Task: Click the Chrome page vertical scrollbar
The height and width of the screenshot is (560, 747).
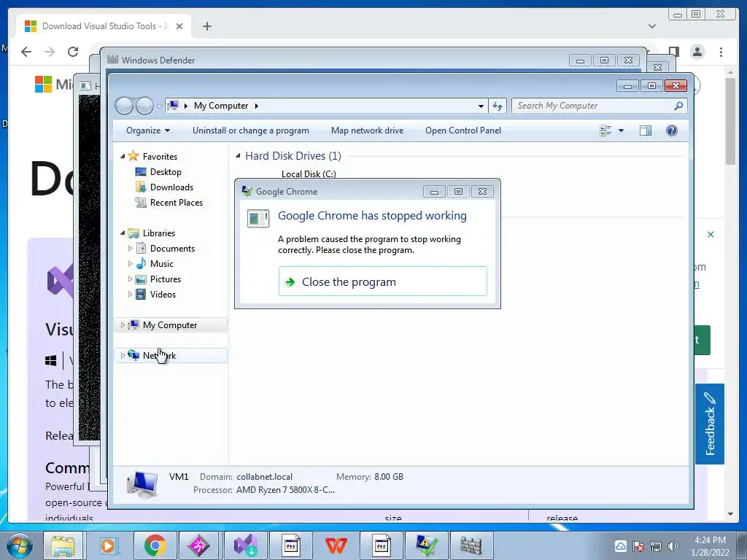Action: click(x=731, y=120)
